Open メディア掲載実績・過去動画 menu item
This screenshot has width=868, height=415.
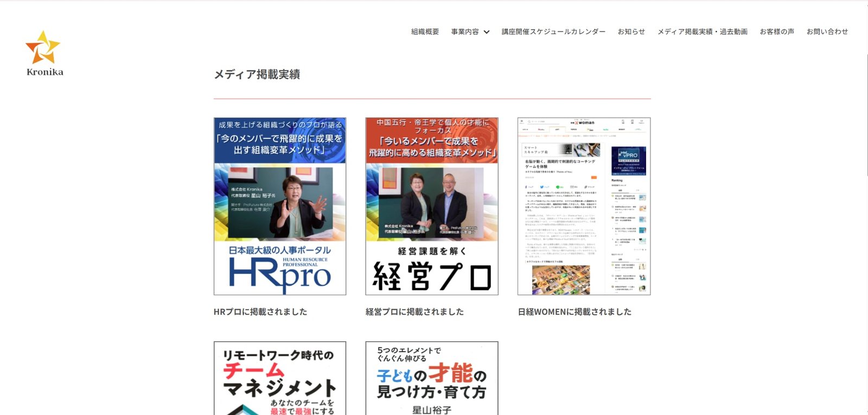click(703, 32)
